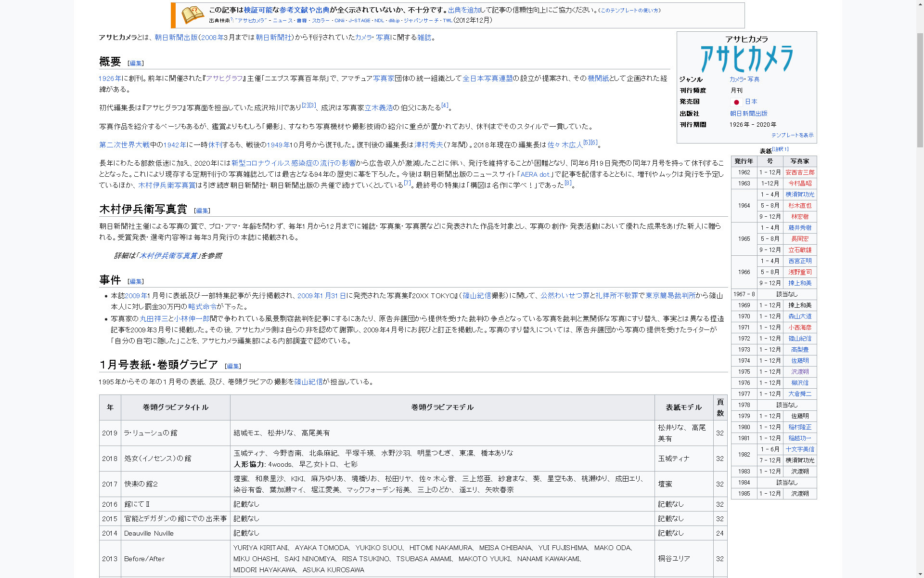Viewport: 924px width, 578px height.
Task: Visit the AERA dot. link
Action: click(x=535, y=174)
